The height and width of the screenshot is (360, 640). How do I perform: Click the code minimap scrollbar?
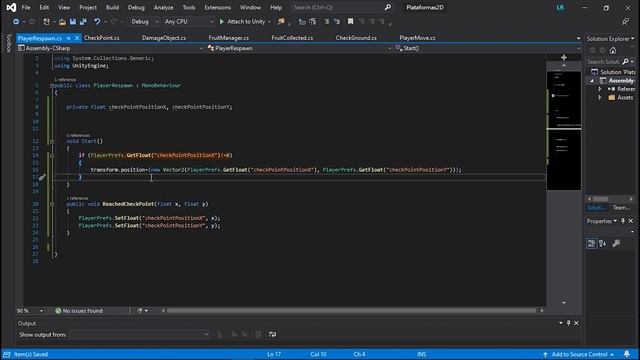click(564, 131)
